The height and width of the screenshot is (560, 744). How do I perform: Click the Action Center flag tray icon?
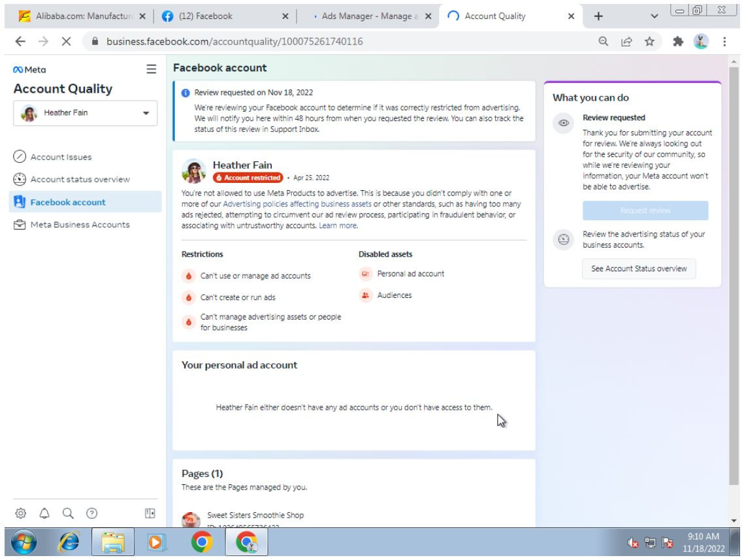click(668, 542)
